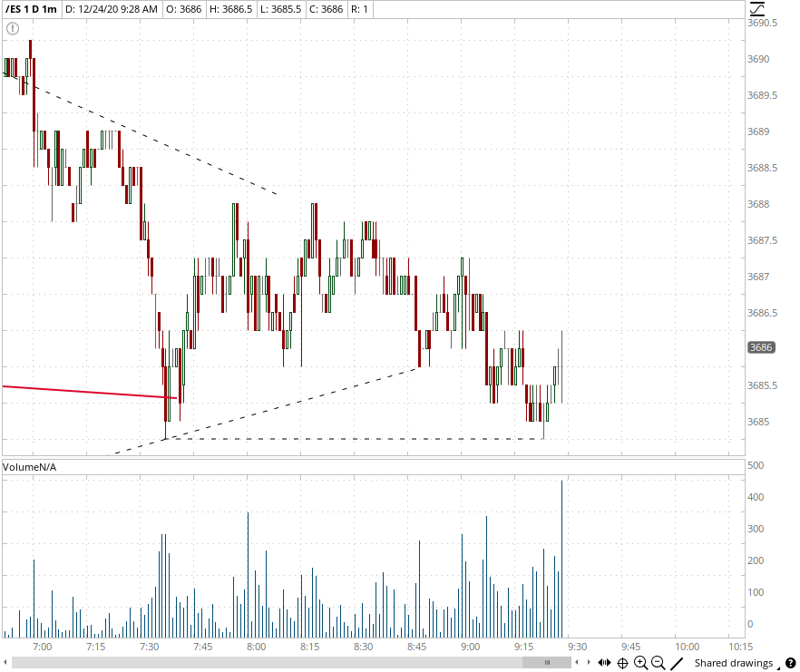Click the 3685 price axis label
800x672 pixels.
coord(758,422)
